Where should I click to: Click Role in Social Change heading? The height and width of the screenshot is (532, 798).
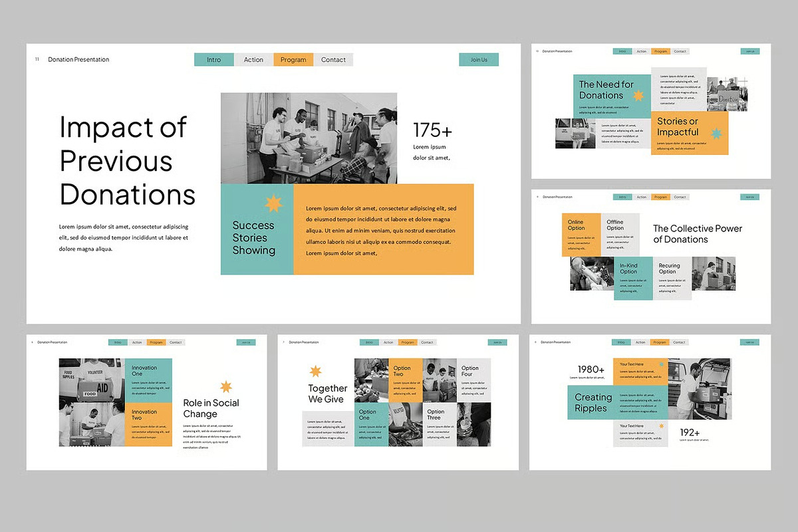tap(211, 408)
